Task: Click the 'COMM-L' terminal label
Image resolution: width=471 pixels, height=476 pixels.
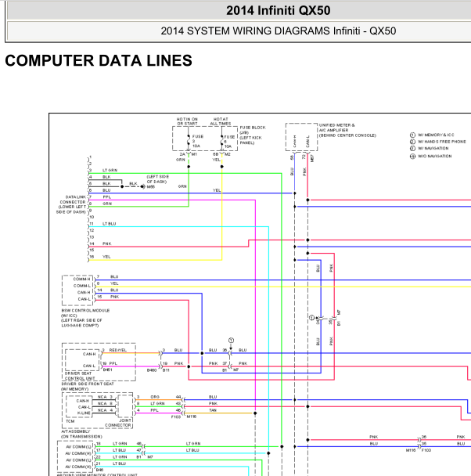Action: (x=82, y=286)
